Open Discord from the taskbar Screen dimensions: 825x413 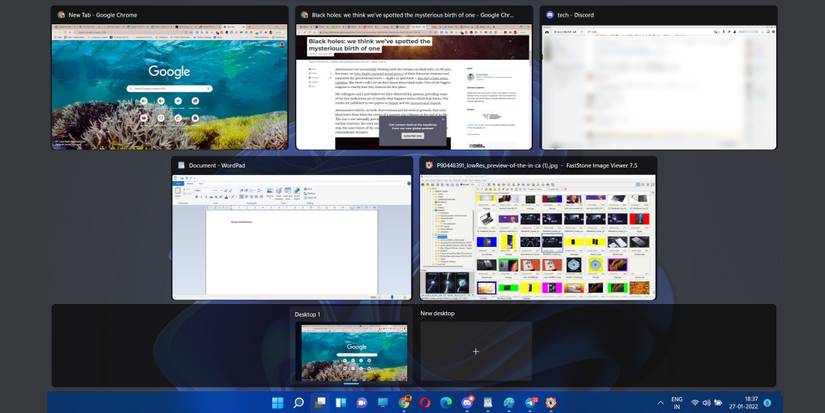(467, 403)
